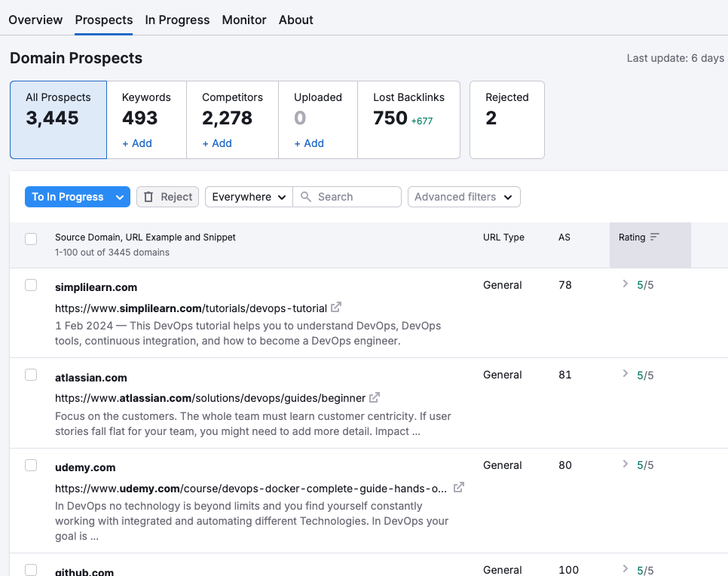Open the Everywhere filter dropdown
Image resolution: width=728 pixels, height=576 pixels.
248,196
